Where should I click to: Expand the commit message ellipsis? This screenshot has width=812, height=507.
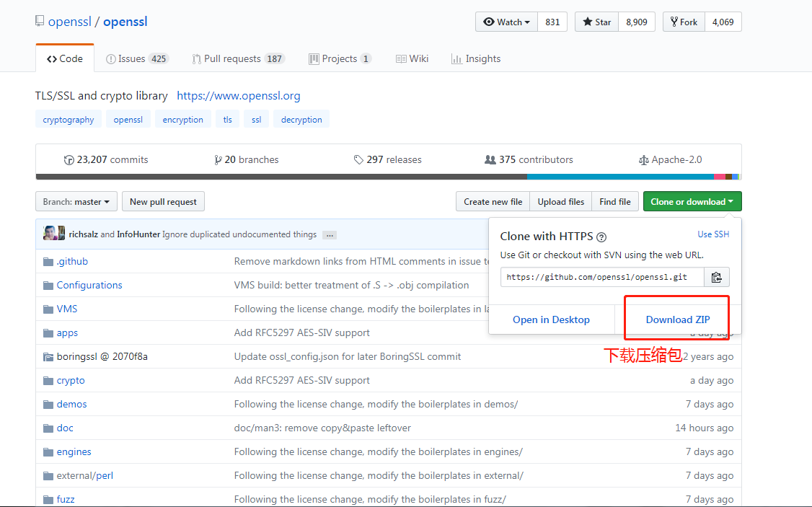(330, 235)
